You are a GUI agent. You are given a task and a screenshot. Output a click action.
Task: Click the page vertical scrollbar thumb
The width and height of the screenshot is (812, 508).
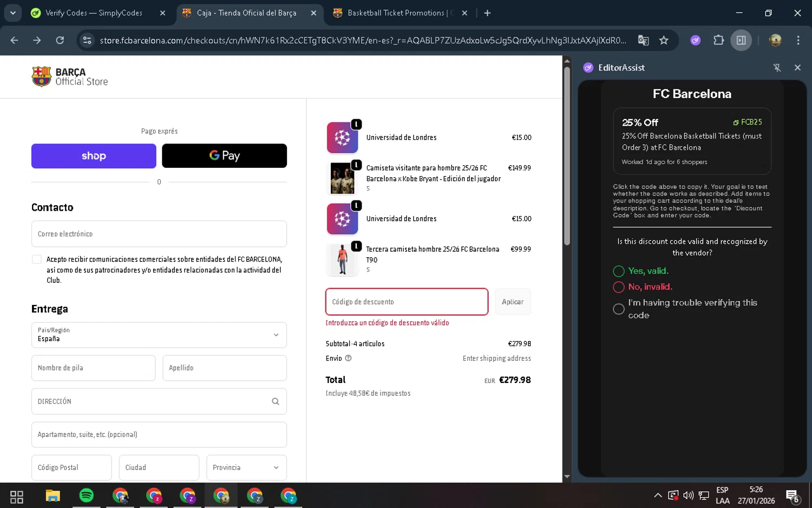(x=567, y=156)
